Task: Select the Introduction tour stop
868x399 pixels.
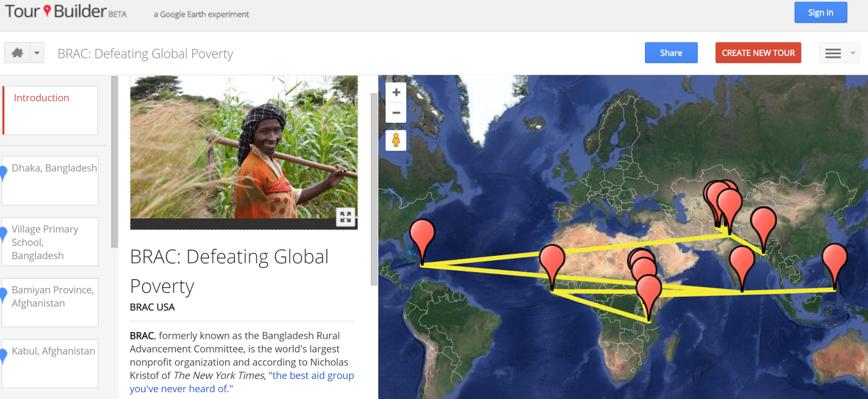Action: 50,110
